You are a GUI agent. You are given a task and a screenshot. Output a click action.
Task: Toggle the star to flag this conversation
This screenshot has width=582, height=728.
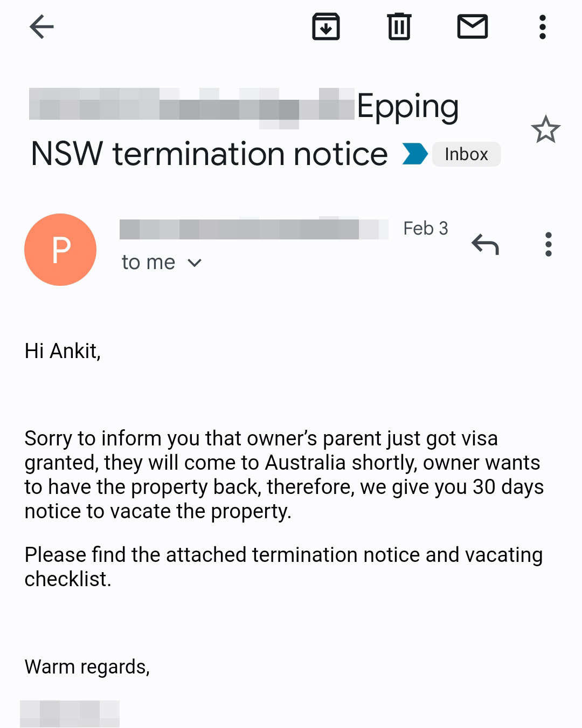click(x=546, y=130)
